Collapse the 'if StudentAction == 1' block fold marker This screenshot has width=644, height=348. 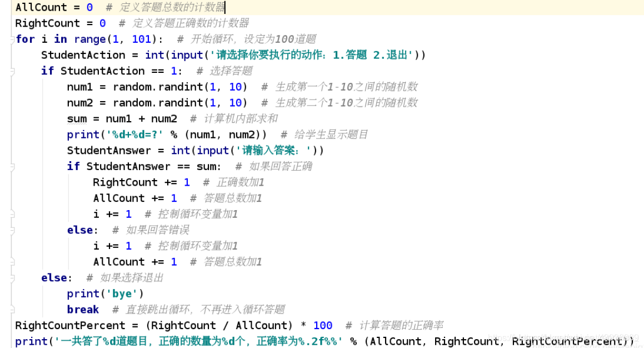tap(12, 72)
